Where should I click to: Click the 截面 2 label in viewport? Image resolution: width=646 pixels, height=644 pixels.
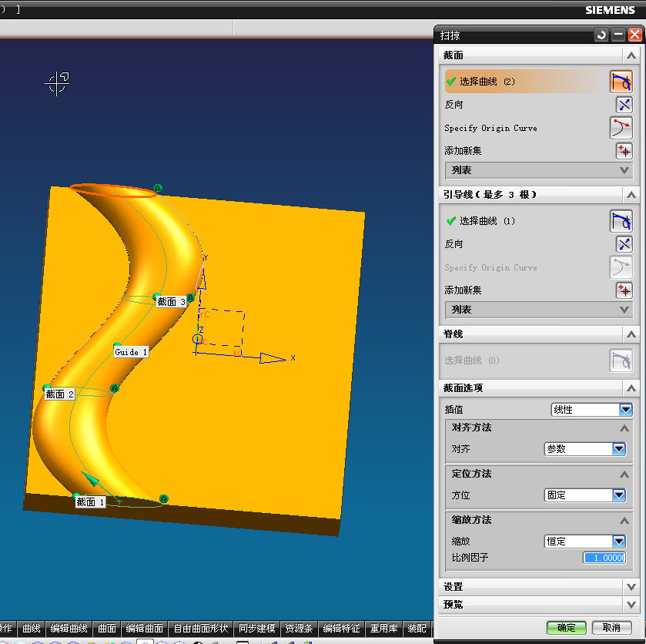pos(60,394)
